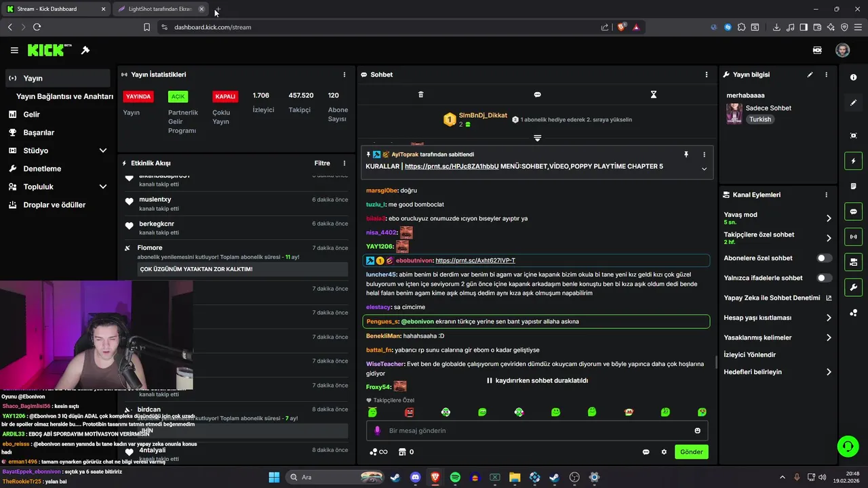Open ebobutnivon's prnt.sc link in chat
Screen dimensions: 868x488
click(x=475, y=260)
